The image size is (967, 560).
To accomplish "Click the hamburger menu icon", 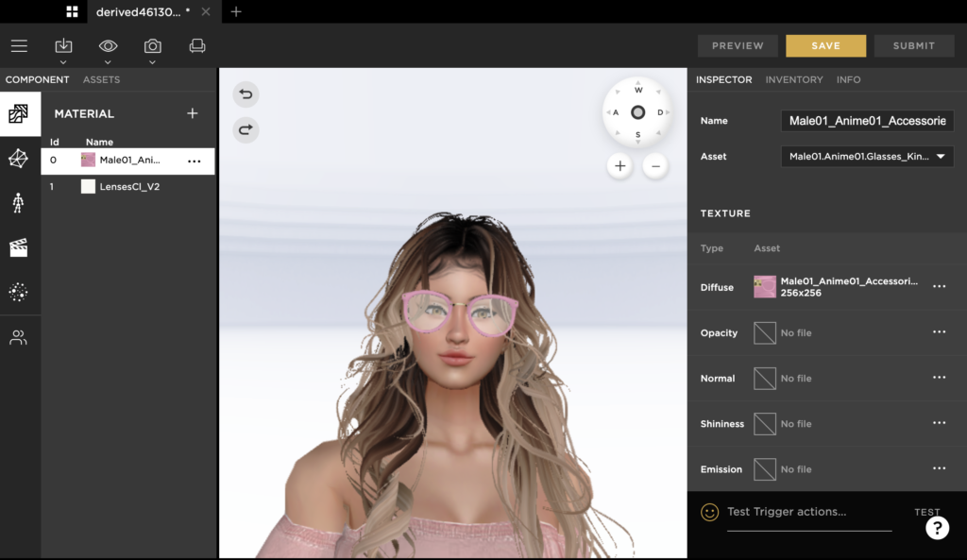I will click(19, 44).
